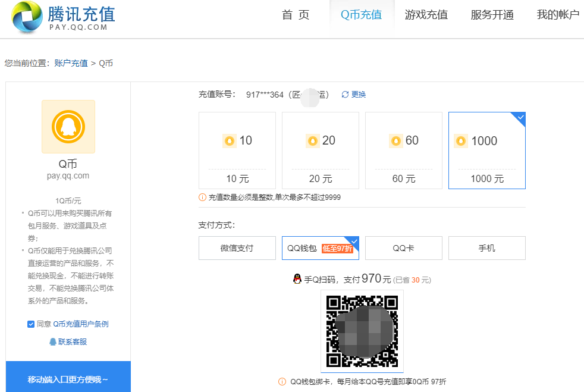Click the penguin icon beside 联系客服
The width and height of the screenshot is (584, 392).
click(53, 341)
